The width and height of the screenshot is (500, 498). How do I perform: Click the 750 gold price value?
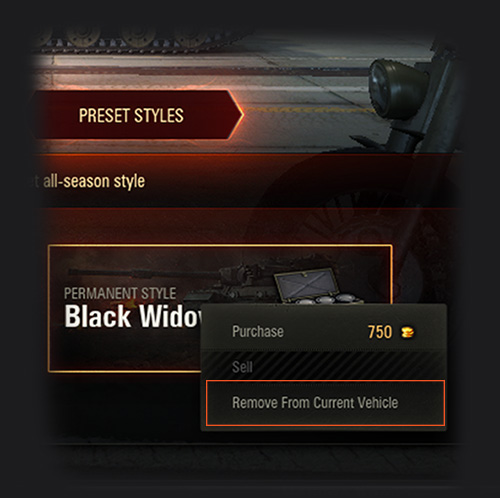tap(380, 332)
